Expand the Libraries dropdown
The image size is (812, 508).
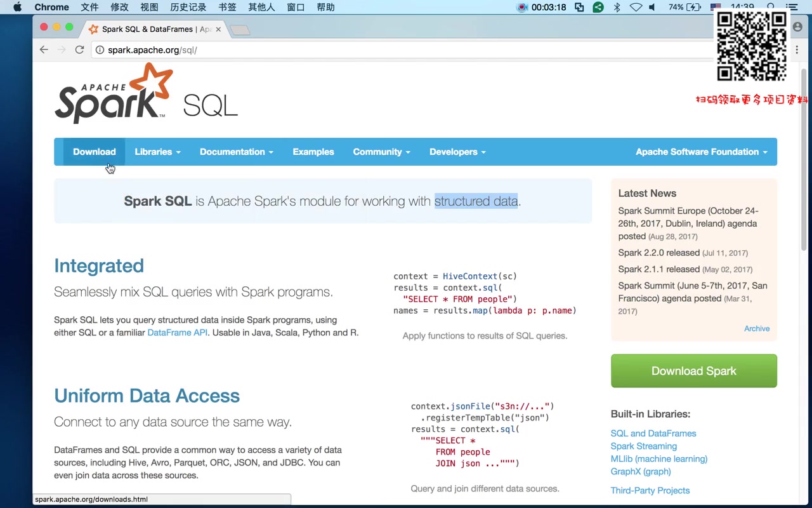tap(157, 152)
